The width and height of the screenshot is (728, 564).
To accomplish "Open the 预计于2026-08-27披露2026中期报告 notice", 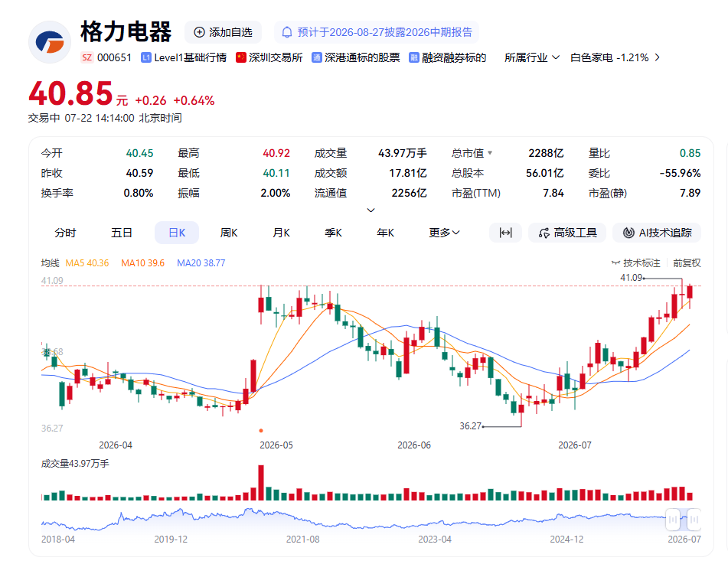I will 377,32.
